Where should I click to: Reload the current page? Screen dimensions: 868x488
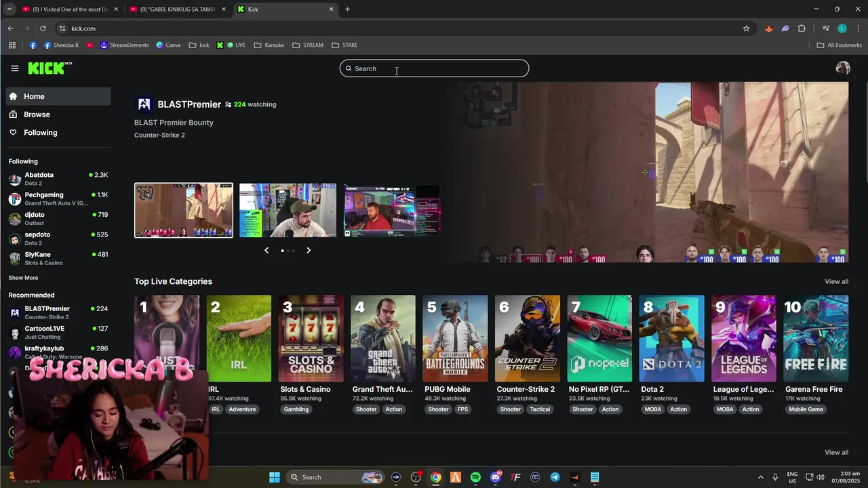(x=43, y=28)
